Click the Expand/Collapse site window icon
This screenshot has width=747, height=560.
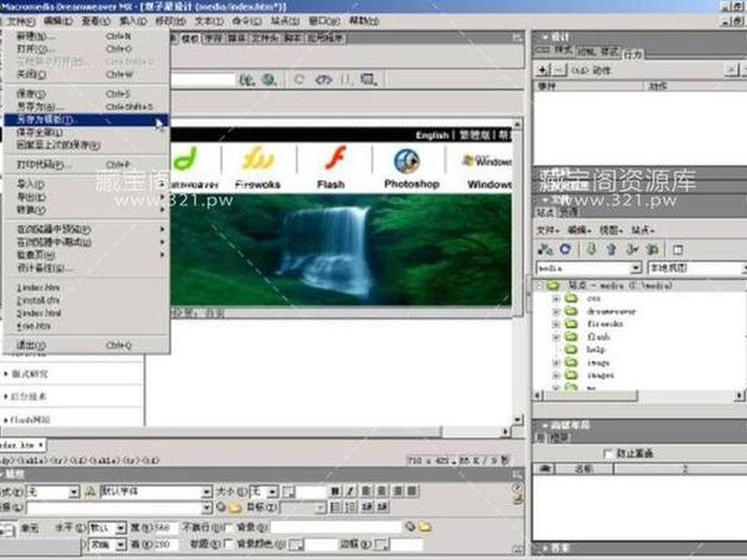tap(678, 249)
